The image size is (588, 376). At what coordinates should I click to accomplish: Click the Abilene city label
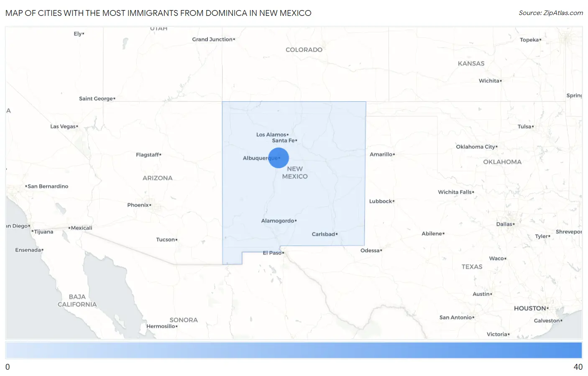coord(432,234)
